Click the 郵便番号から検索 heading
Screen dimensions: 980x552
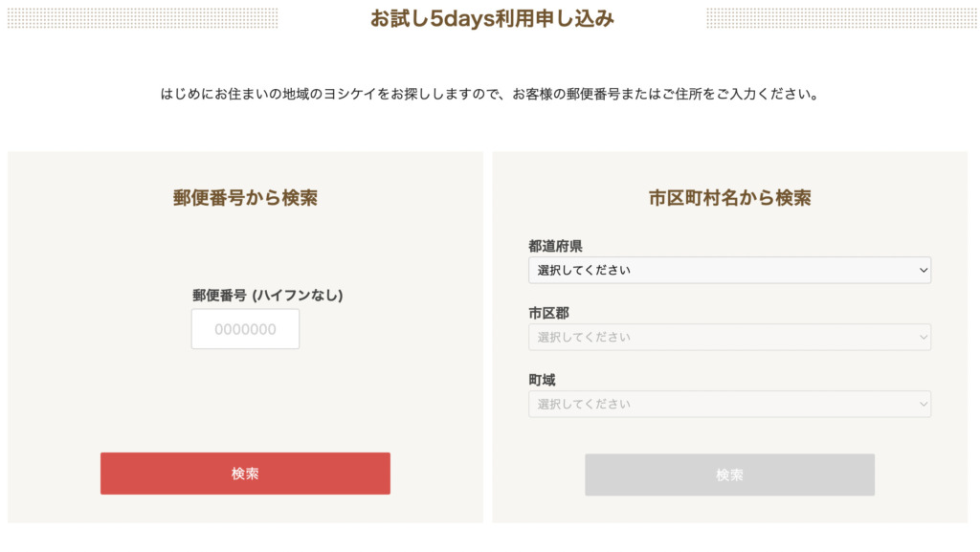tap(245, 198)
